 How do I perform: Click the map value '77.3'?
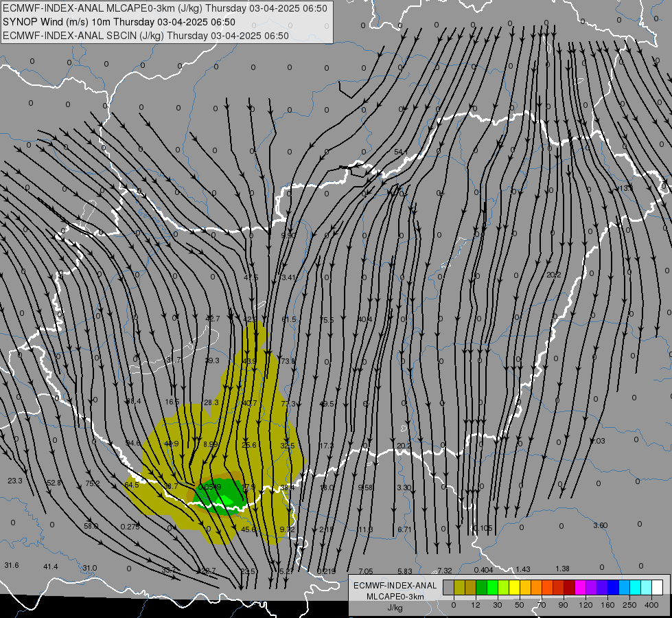pyautogui.click(x=288, y=404)
